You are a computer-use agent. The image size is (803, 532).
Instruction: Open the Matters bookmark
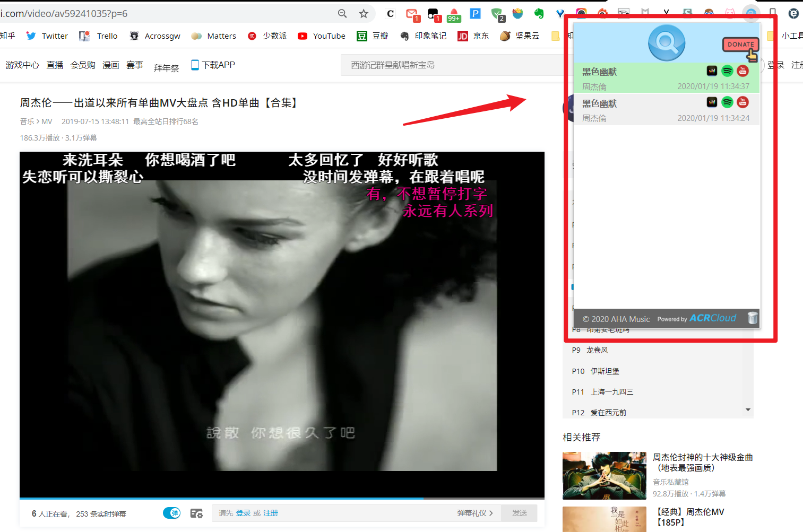point(213,36)
